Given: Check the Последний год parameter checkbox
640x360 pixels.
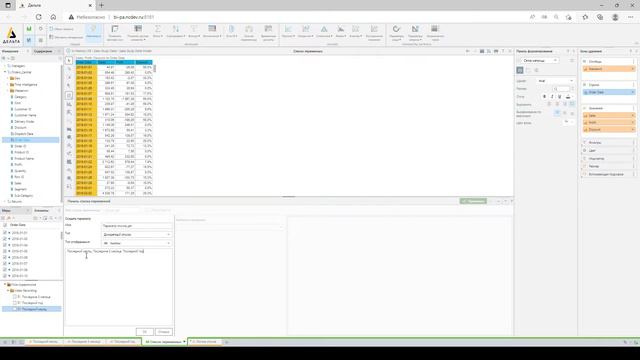Looking at the screenshot, I should point(15,303).
